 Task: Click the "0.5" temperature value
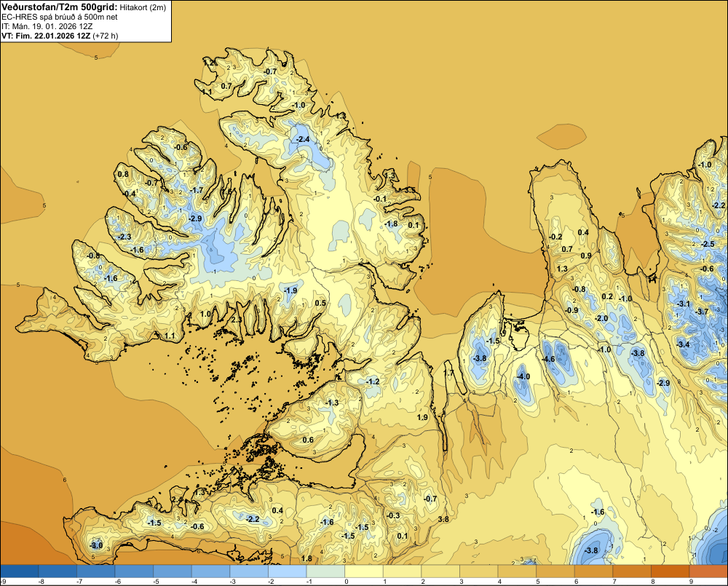320,304
